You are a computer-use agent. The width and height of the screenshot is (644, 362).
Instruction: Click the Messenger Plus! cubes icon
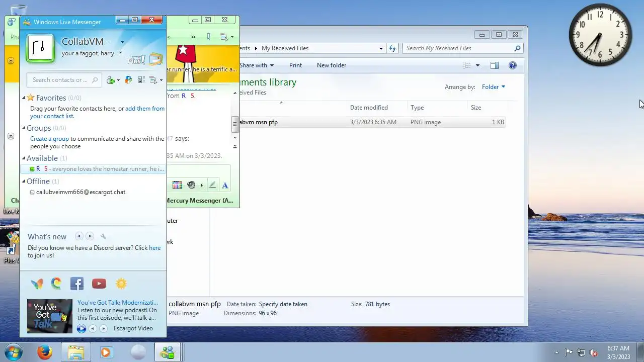coord(128,80)
